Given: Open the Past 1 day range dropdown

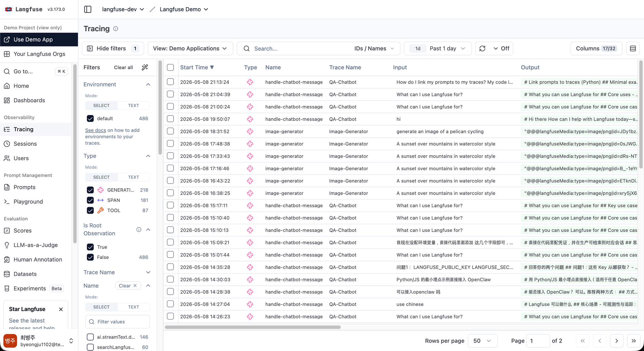Looking at the screenshot, I should point(438,49).
